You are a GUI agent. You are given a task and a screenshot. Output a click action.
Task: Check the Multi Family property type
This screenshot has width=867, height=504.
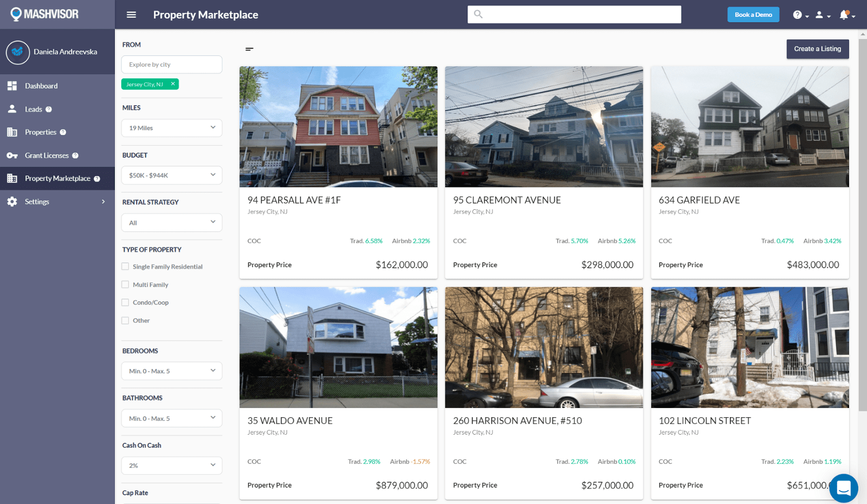point(125,284)
